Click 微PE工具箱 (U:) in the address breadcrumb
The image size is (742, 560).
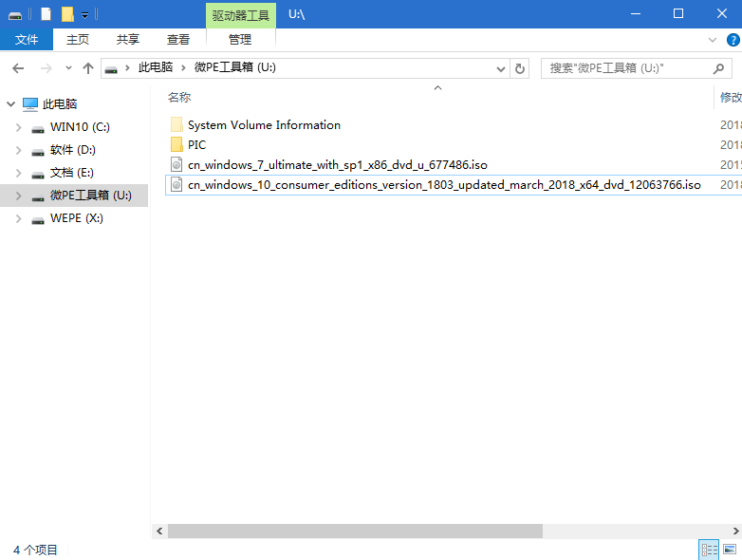point(235,67)
